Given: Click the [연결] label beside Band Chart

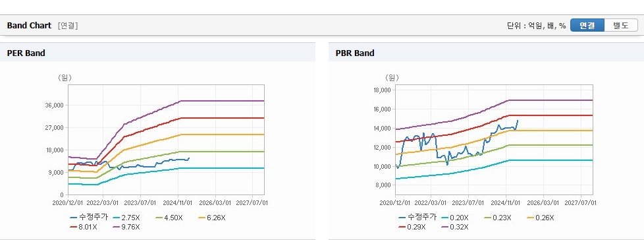Looking at the screenshot, I should click(68, 26).
